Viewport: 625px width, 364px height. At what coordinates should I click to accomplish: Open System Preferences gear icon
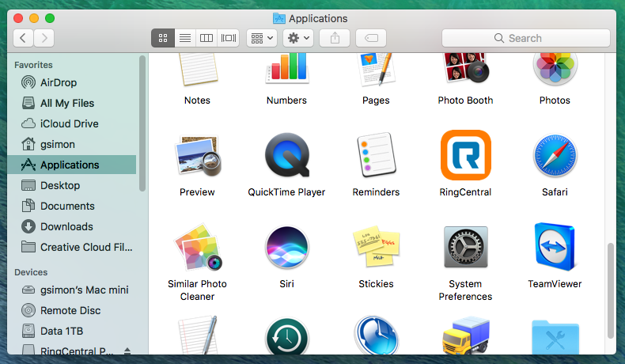click(465, 248)
